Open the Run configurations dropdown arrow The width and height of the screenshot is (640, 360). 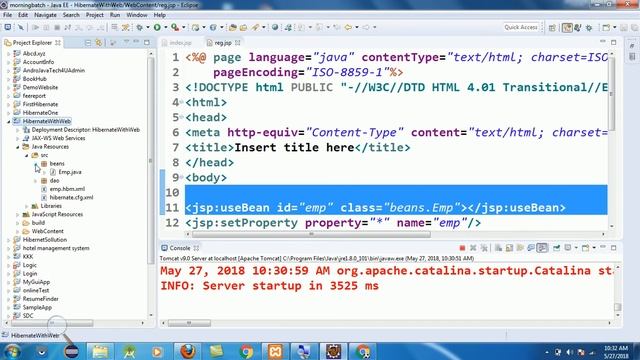tap(165, 27)
